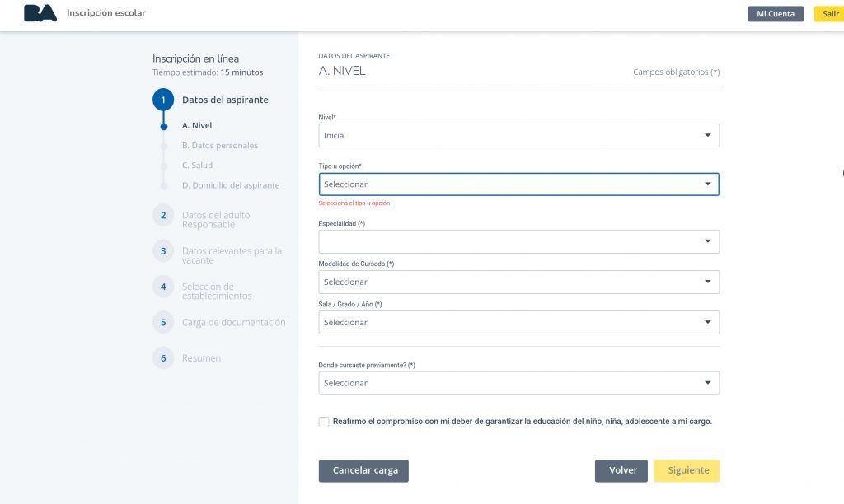Click the BA logo icon

[x=40, y=13]
